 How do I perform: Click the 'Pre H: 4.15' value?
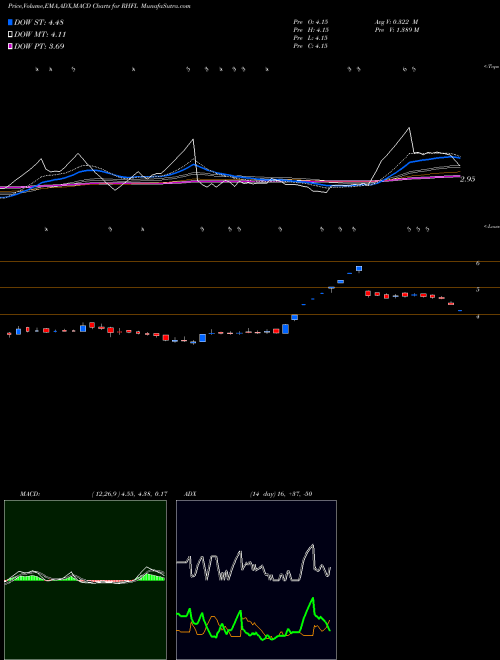[311, 30]
